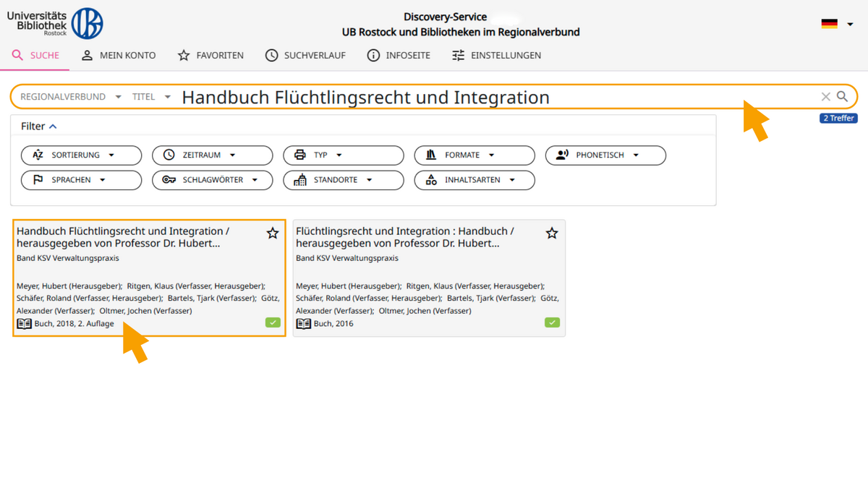Open language options via the German flag icon
Screen dimensions: 868x488
click(829, 22)
